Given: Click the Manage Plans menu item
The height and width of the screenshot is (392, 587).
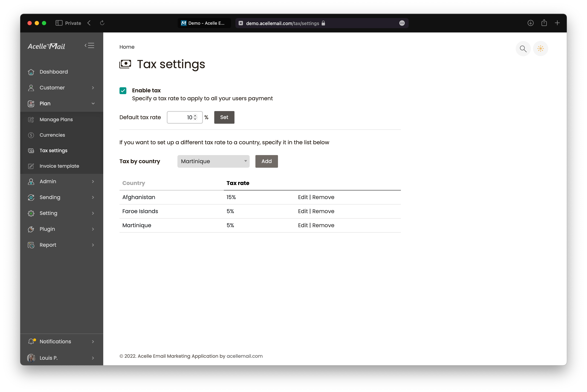Looking at the screenshot, I should (x=56, y=119).
